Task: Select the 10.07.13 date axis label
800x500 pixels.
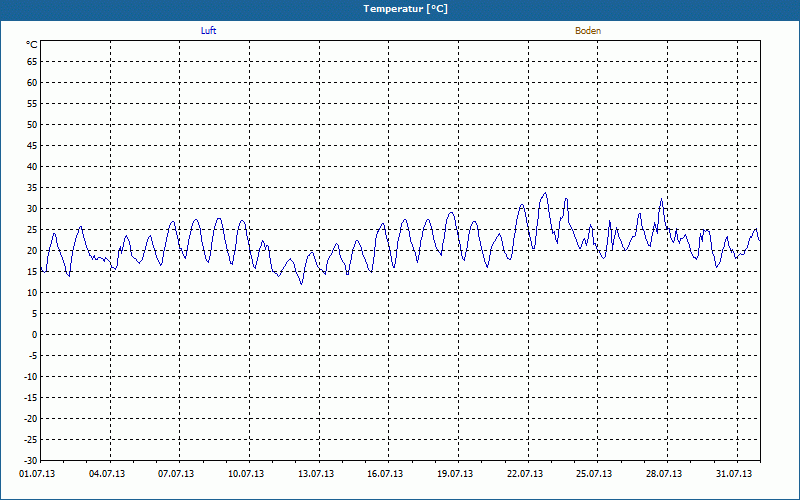Action: (x=246, y=474)
